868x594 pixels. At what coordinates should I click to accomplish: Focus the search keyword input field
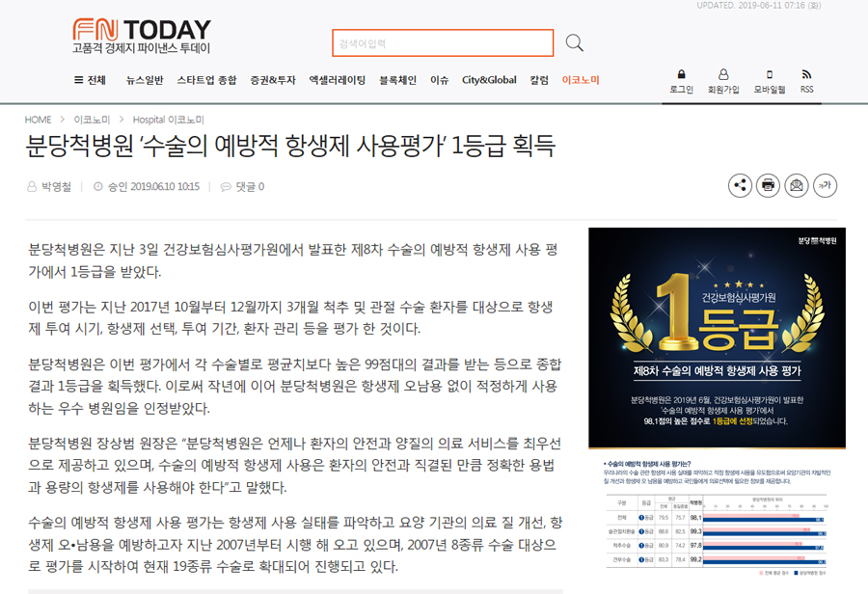coord(443,43)
